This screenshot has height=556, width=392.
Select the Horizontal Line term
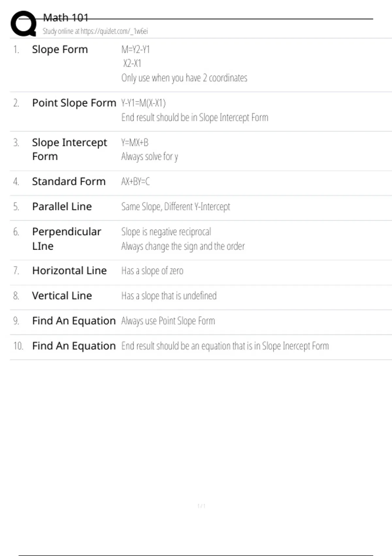(x=69, y=271)
